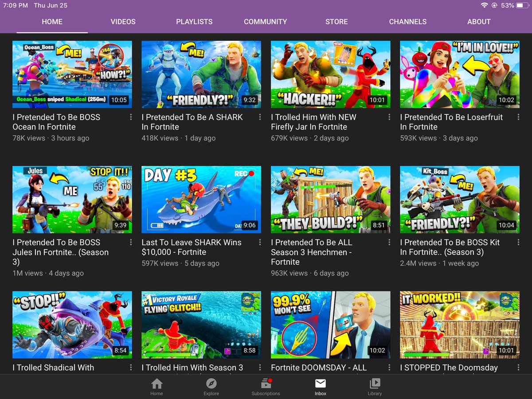Play the Jules "STOP IT!!" thumbnail
532x399 pixels.
pos(72,199)
